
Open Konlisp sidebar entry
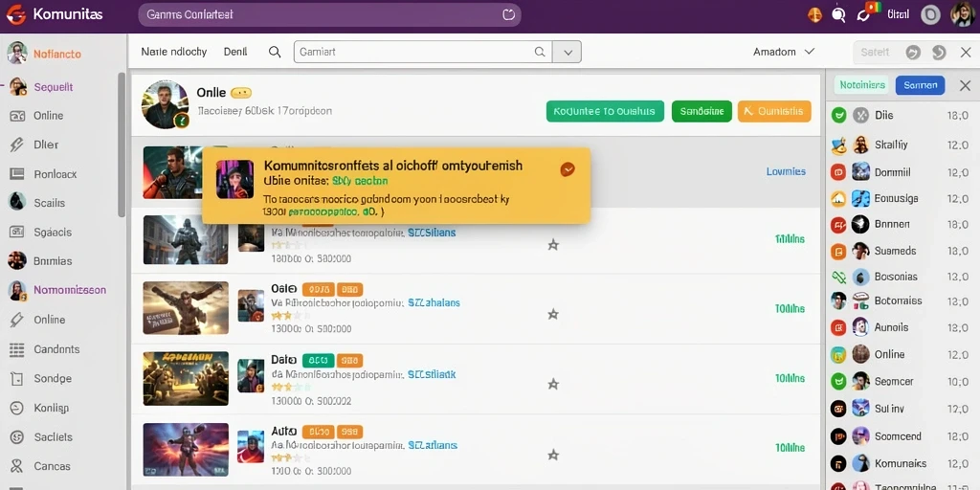click(x=52, y=408)
